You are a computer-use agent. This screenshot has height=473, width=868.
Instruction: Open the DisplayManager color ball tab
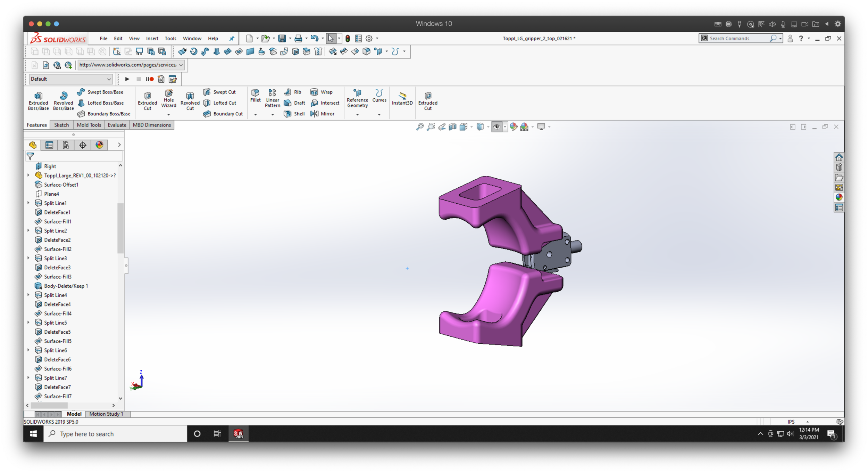(x=99, y=145)
